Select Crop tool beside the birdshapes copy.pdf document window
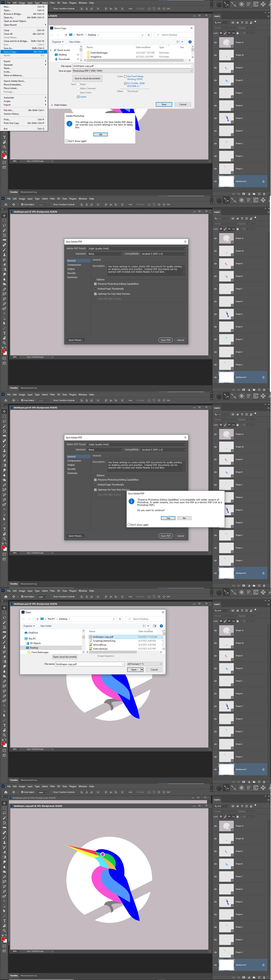Viewport: 271px width, 980px height. [4, 823]
